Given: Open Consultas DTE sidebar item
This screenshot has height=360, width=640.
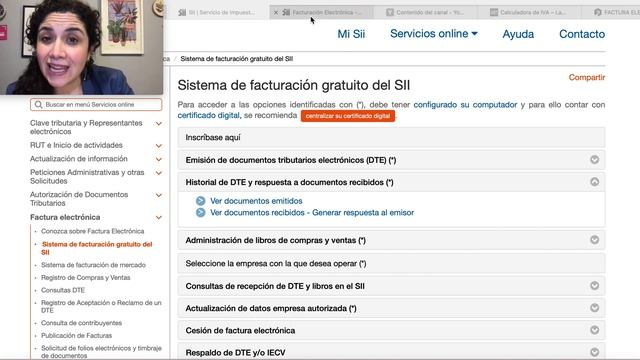Looking at the screenshot, I should (63, 290).
